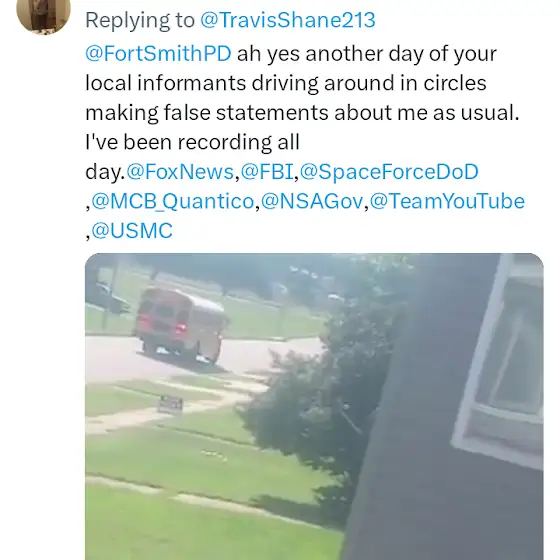Open the @NSAGov mention

tap(312, 201)
